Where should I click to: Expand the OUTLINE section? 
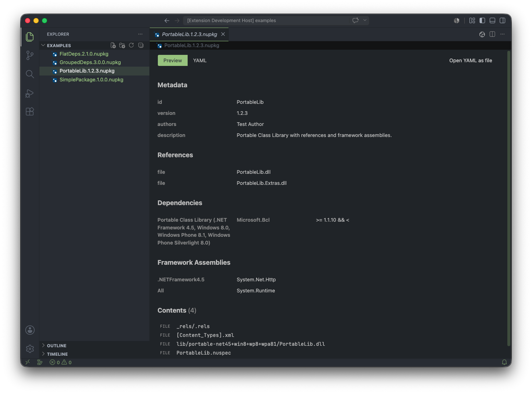[57, 345]
